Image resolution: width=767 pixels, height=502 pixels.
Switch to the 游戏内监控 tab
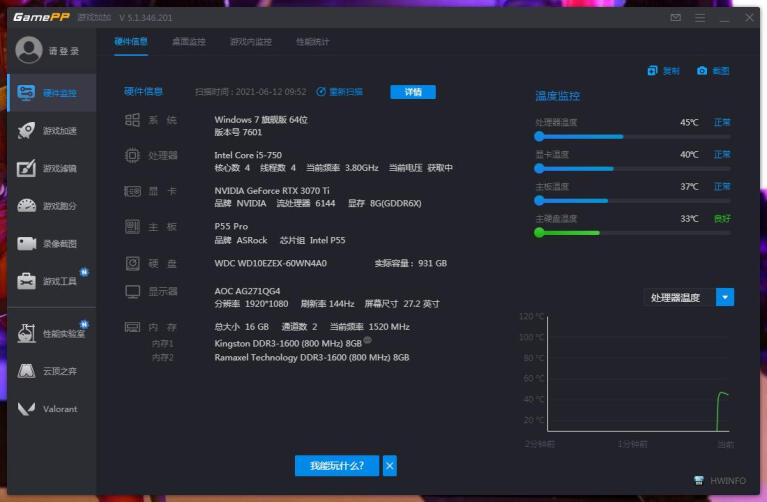point(251,42)
